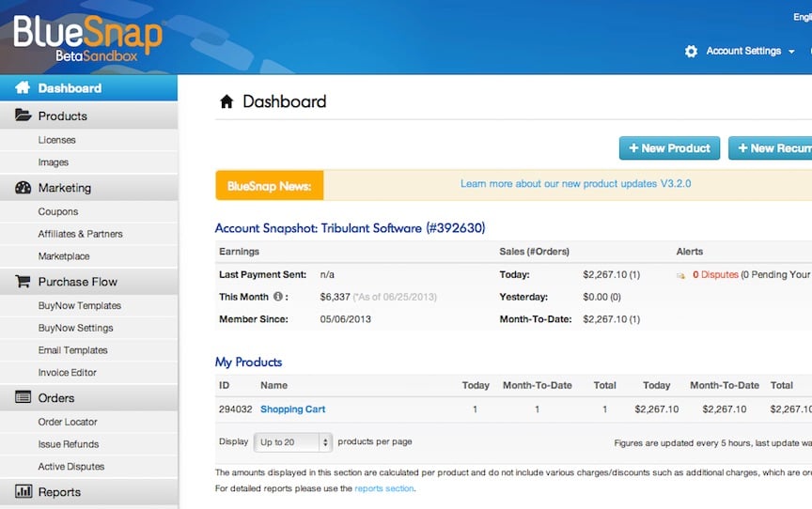This screenshot has width=812, height=509.
Task: Click the Purchase Flow cart icon
Action: [x=23, y=282]
